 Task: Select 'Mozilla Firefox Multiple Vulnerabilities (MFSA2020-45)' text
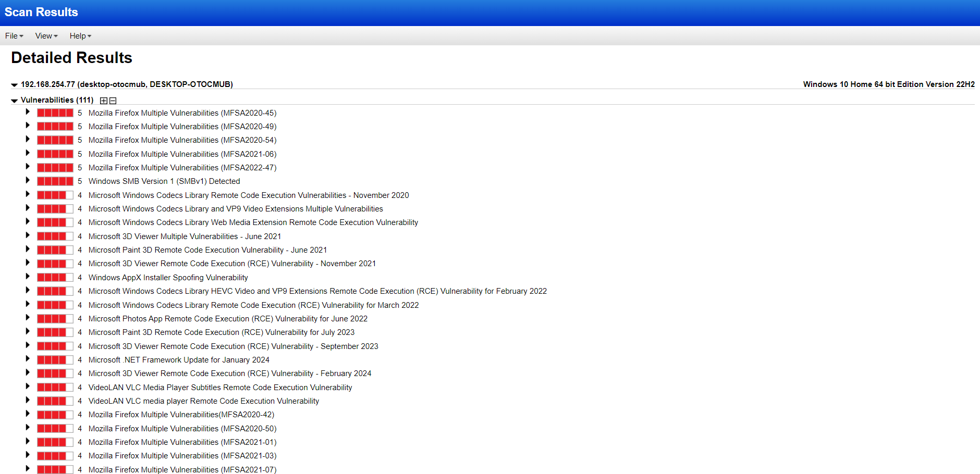tap(182, 113)
